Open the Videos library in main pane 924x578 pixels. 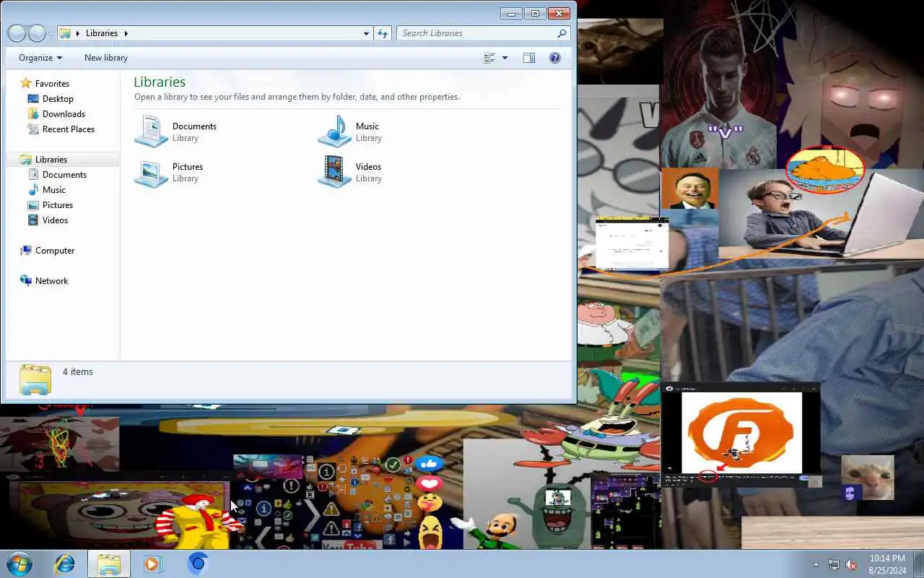[351, 172]
